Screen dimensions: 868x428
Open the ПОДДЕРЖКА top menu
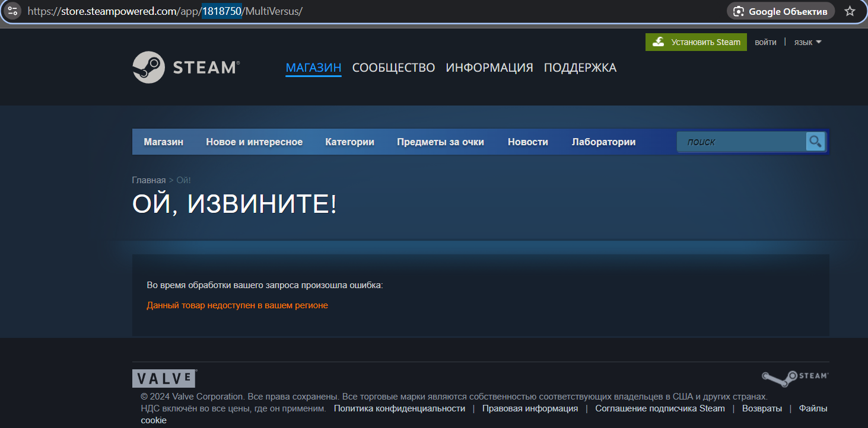580,68
